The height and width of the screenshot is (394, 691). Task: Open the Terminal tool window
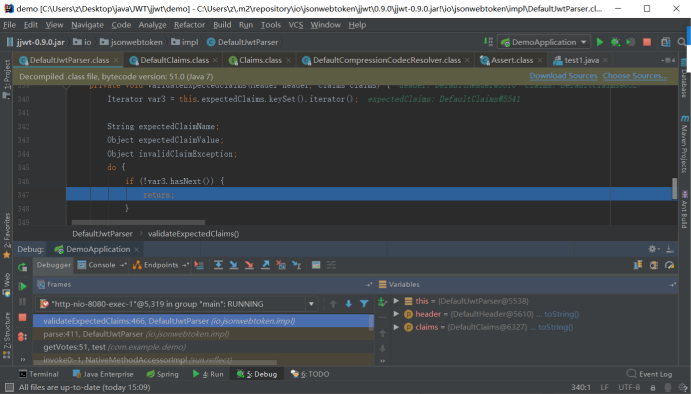point(39,374)
